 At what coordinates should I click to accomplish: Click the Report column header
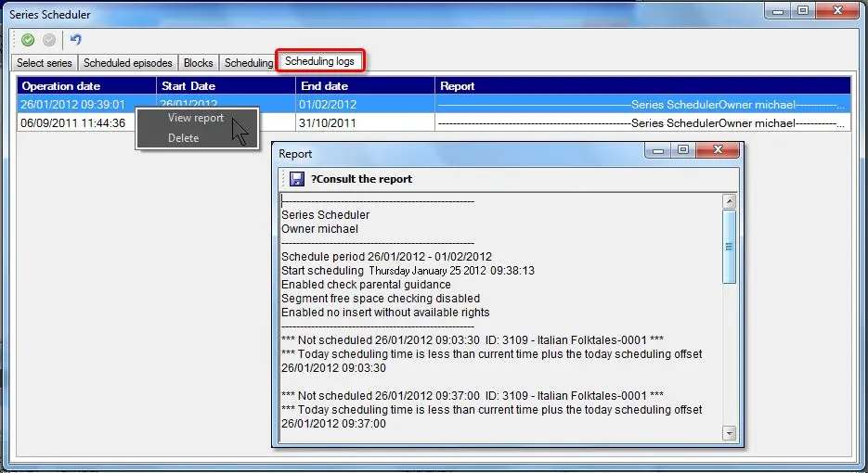point(641,86)
